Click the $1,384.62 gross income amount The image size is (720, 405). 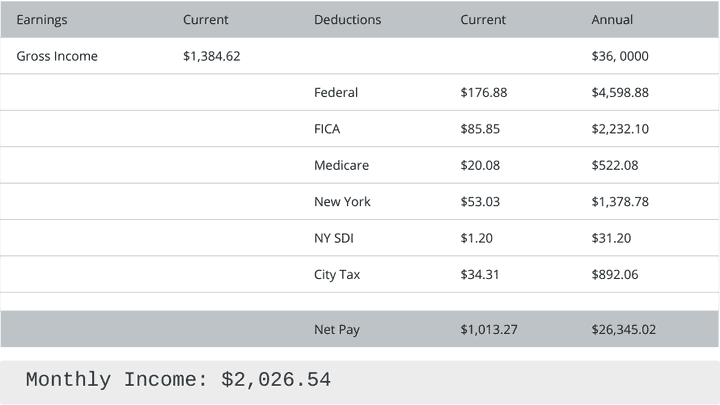[211, 56]
